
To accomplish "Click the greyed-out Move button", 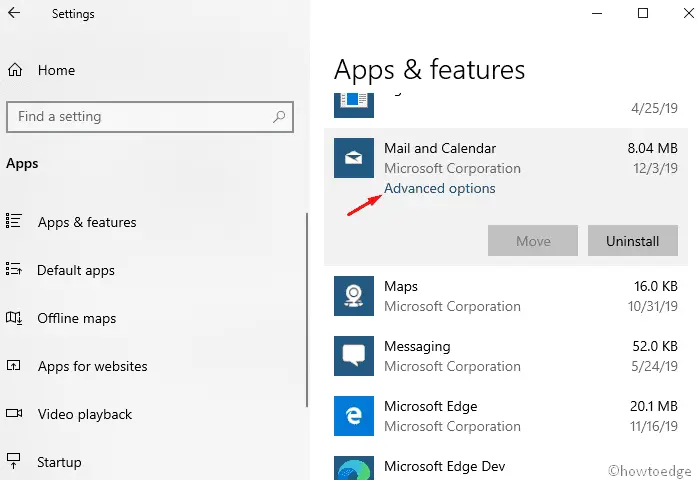I will (533, 241).
